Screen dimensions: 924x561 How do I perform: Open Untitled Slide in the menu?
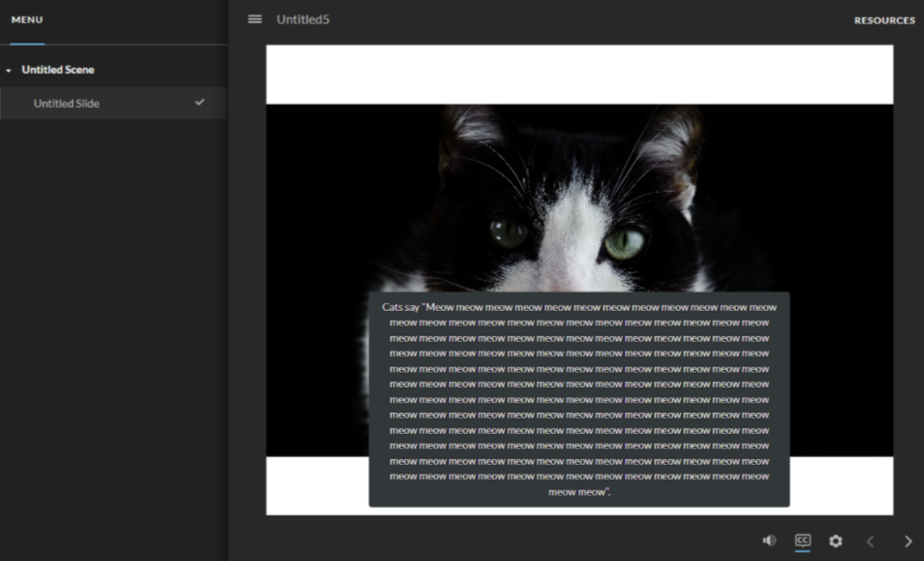(67, 104)
